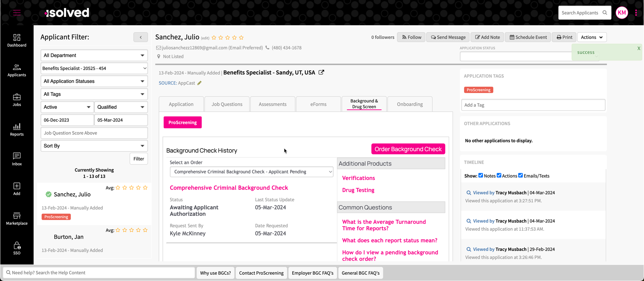Viewport: 644px width, 281px height.
Task: Switch to the Job Questions tab
Action: [x=227, y=104]
